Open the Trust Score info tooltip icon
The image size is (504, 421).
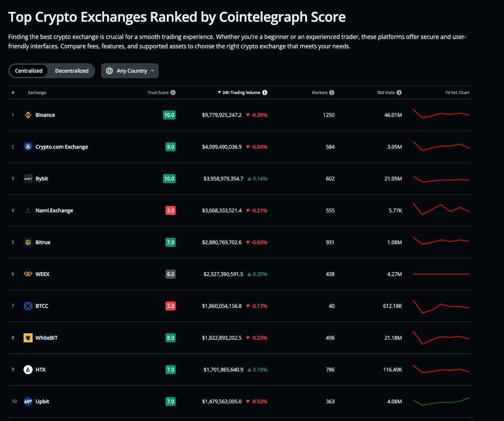coord(173,92)
